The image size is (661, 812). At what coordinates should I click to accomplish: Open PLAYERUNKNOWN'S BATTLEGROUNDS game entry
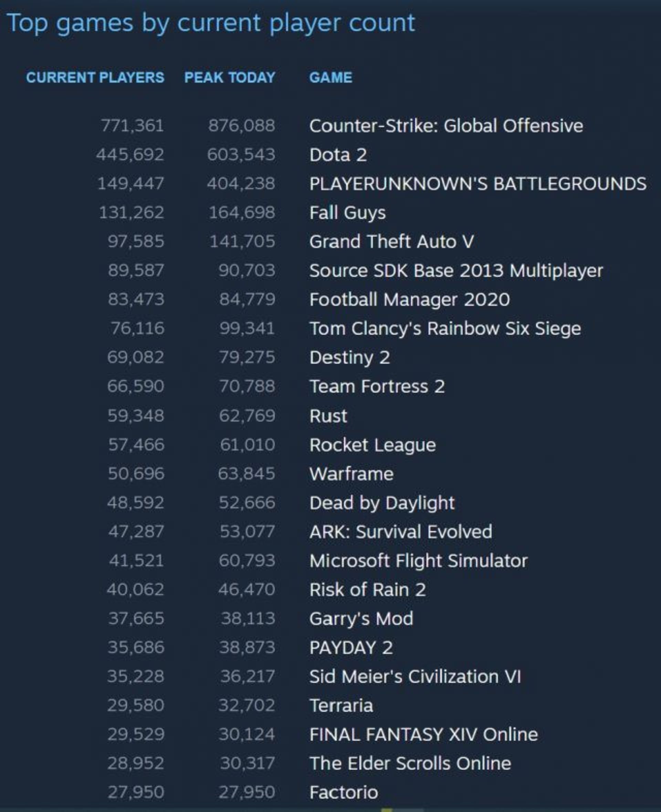[478, 184]
